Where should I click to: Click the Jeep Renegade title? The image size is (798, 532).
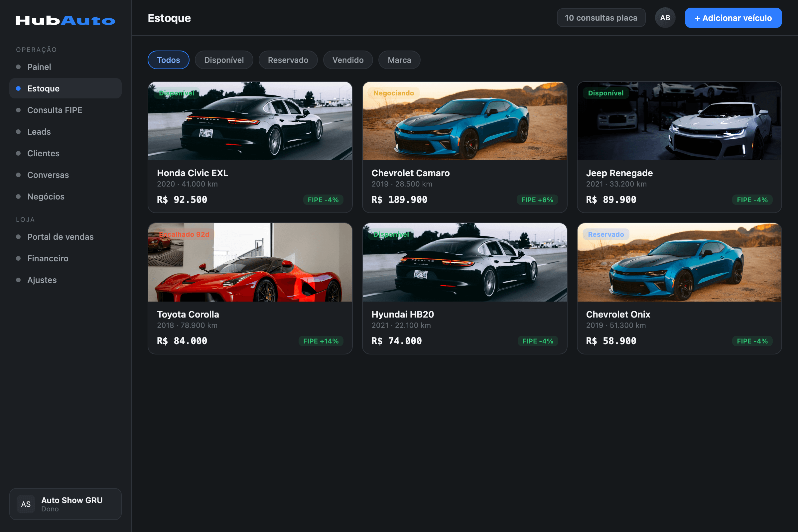click(x=619, y=173)
